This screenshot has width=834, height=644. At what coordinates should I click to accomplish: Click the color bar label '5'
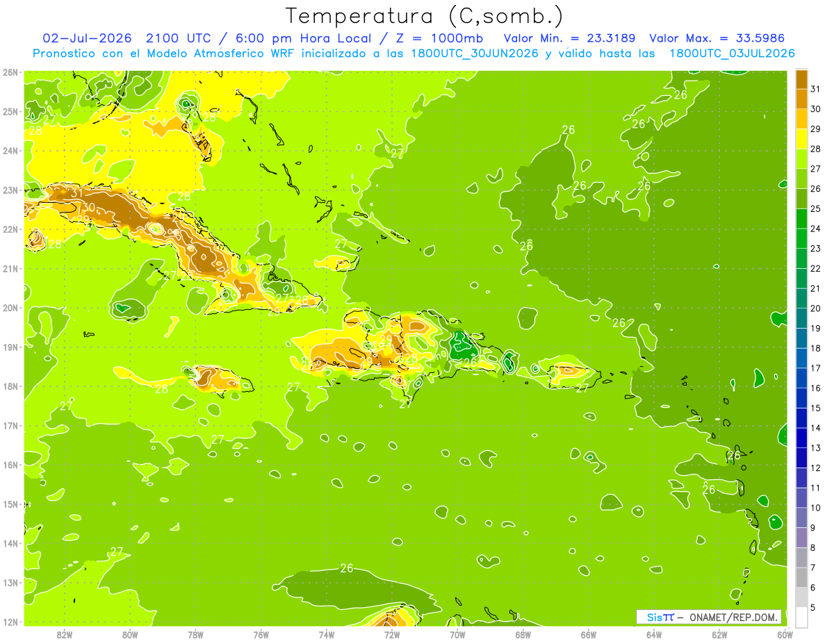813,608
